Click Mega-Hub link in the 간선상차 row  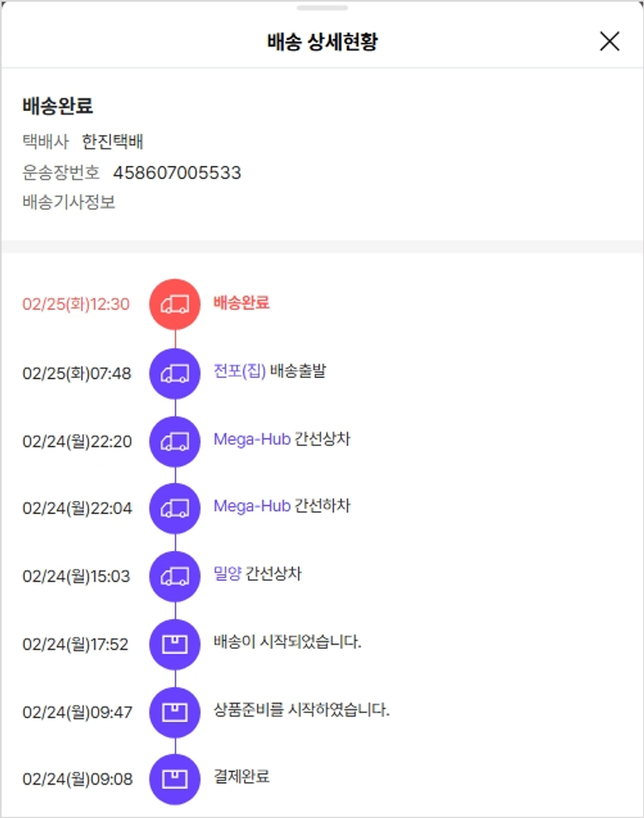[252, 440]
